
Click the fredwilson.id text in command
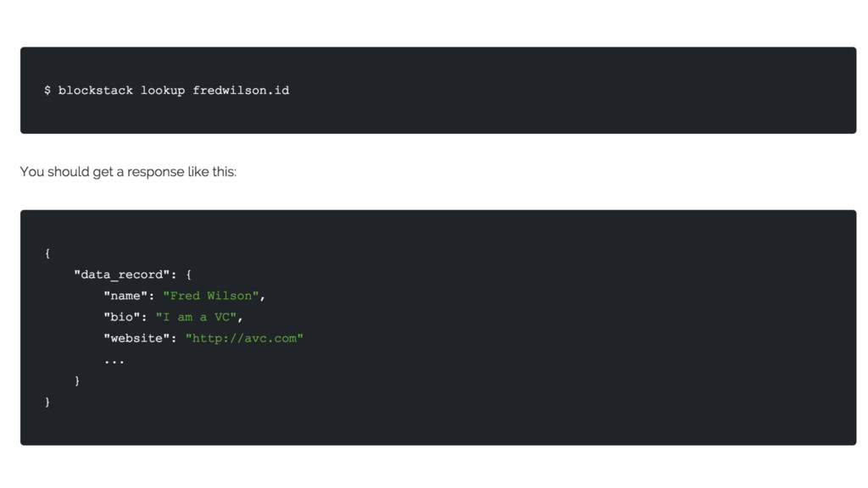coord(241,90)
